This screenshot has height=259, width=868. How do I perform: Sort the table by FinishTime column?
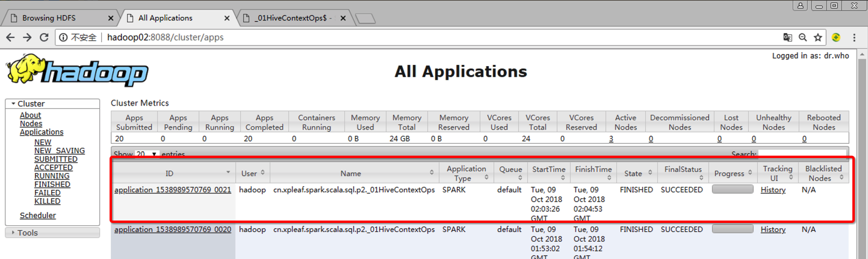point(594,173)
